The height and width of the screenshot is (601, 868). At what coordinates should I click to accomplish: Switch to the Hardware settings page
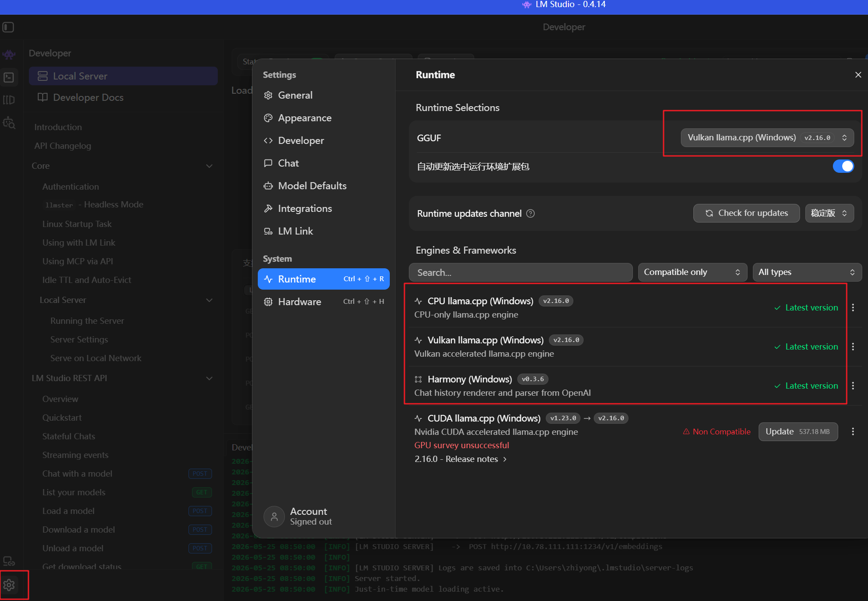pyautogui.click(x=324, y=302)
